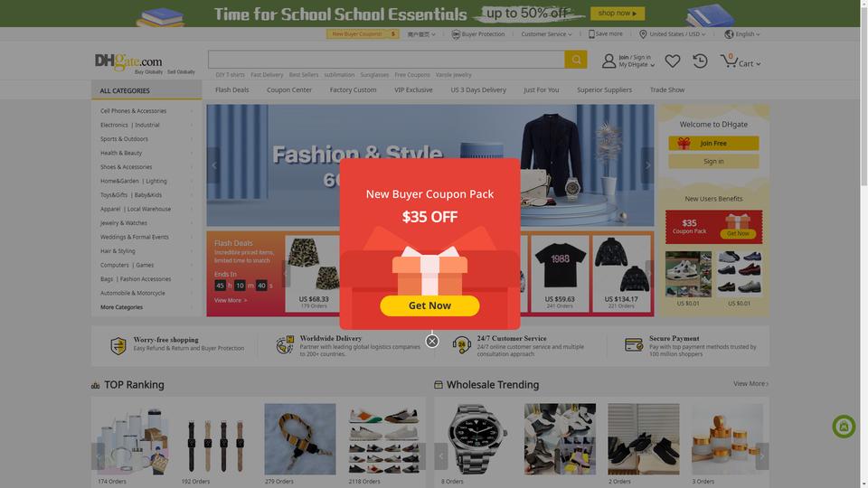
Task: Open the Customer Service dropdown
Action: click(x=546, y=34)
